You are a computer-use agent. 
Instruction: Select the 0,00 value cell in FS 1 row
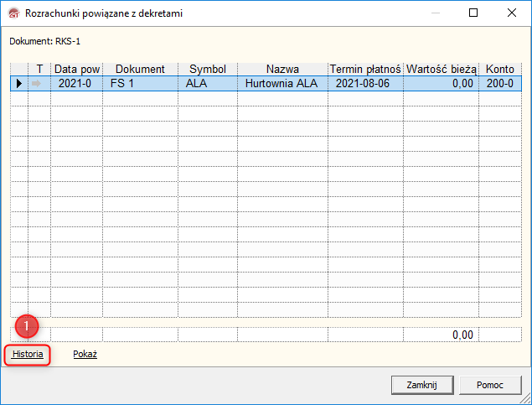[441, 83]
